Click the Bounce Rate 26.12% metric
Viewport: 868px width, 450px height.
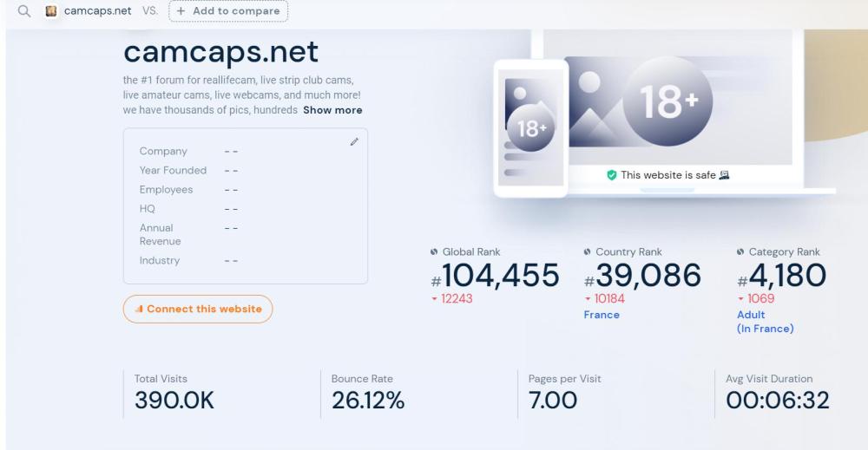tap(368, 400)
